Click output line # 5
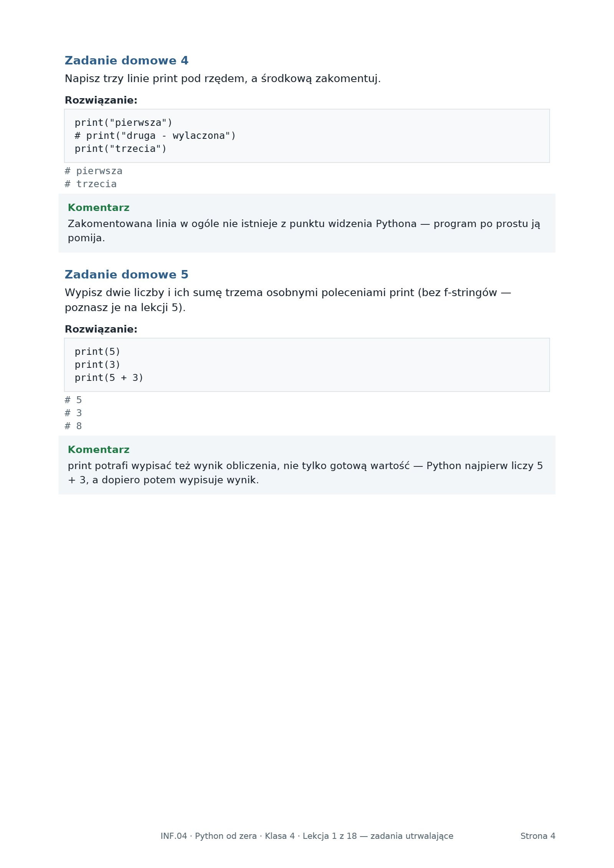Screen dimensions: 614x868 pyautogui.click(x=73, y=400)
